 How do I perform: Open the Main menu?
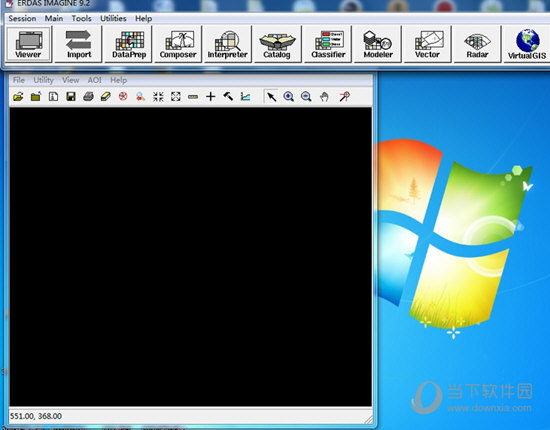54,19
